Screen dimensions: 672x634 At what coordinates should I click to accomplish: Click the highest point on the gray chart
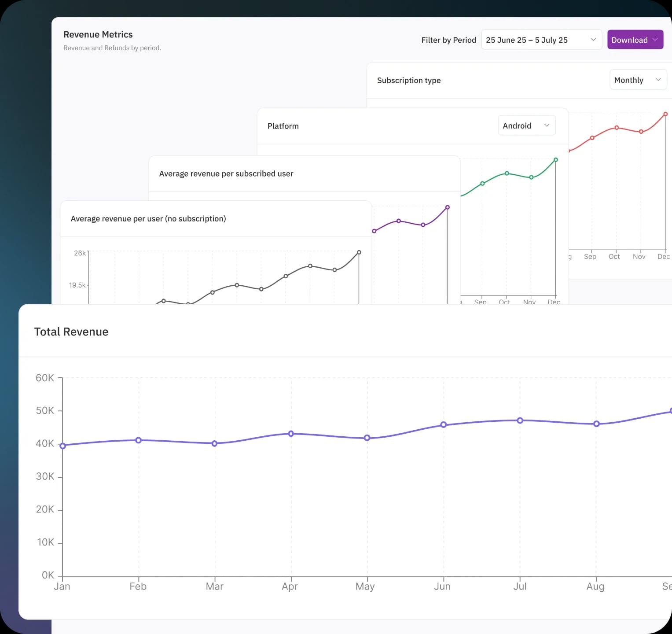[358, 252]
